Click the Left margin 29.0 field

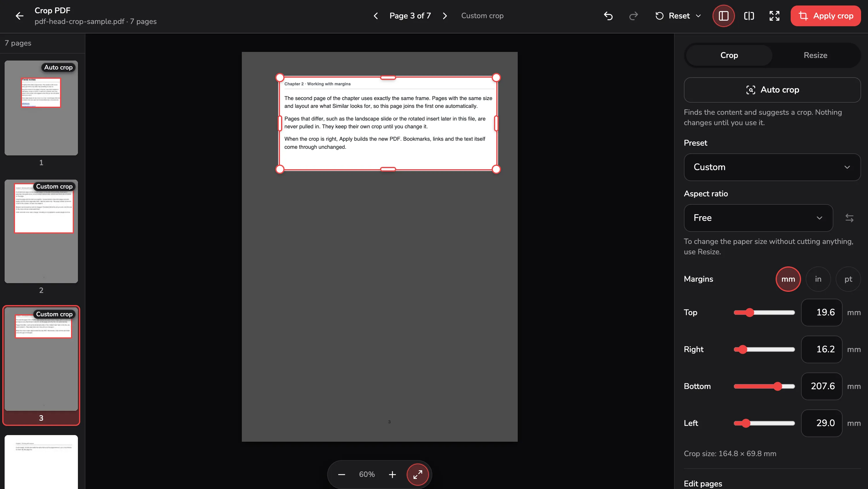[x=822, y=423]
